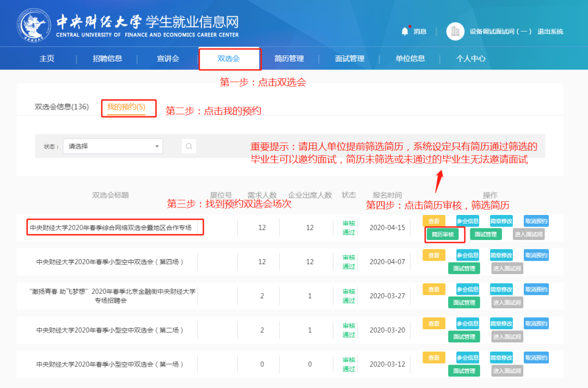588x388 pixels.
Task: Switch to 双选会信息(136) tab
Action: click(62, 107)
